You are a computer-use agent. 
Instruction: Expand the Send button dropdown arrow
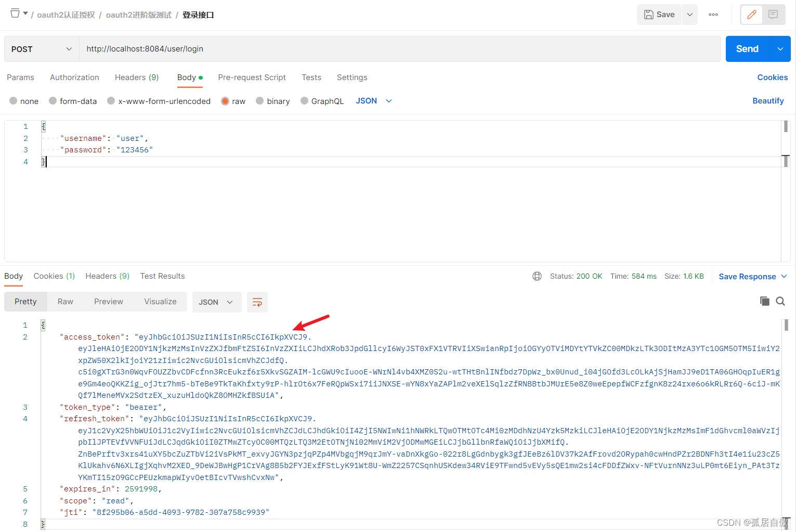780,49
